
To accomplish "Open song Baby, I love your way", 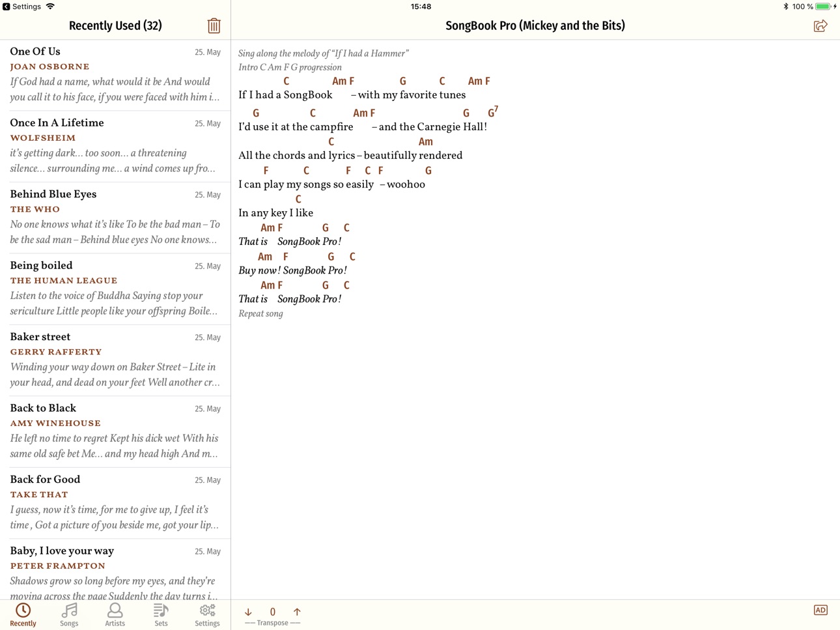I will click(x=115, y=569).
